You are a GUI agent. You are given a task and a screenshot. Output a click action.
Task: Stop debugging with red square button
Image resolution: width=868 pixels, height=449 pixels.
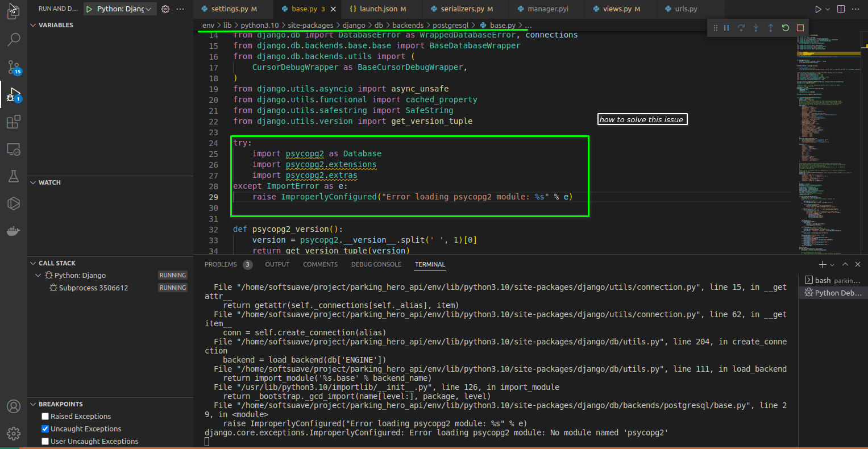800,28
